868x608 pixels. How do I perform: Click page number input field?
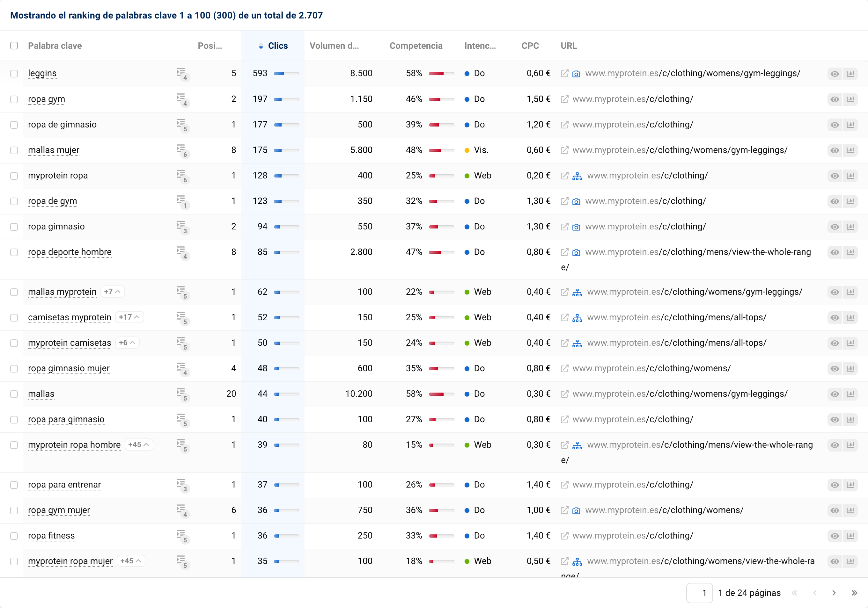[x=699, y=593]
